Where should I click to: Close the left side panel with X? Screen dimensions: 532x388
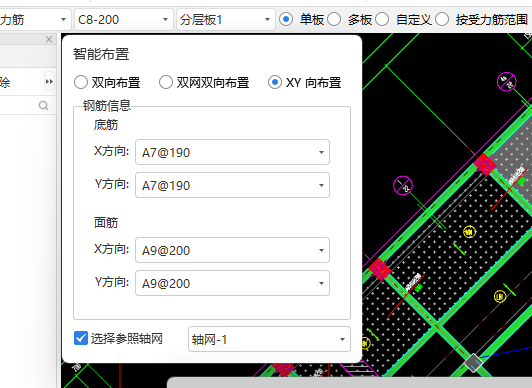[x=49, y=39]
